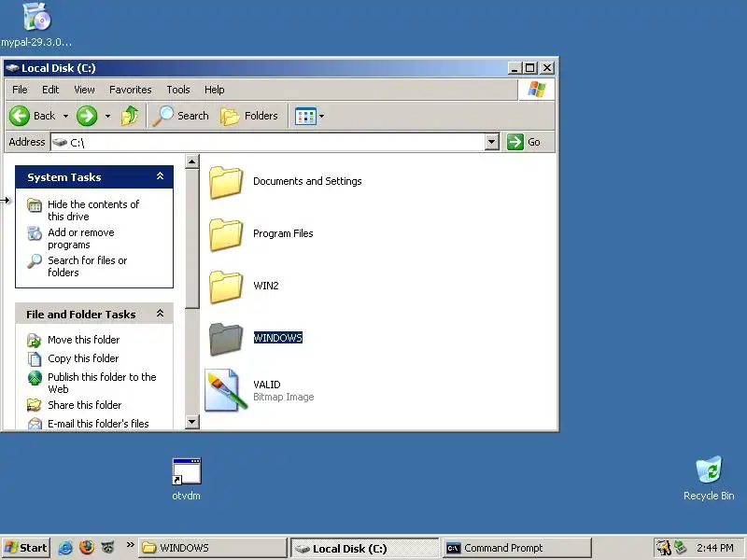Viewport: 747px width, 560px height.
Task: Click Share this folder link
Action: (84, 405)
